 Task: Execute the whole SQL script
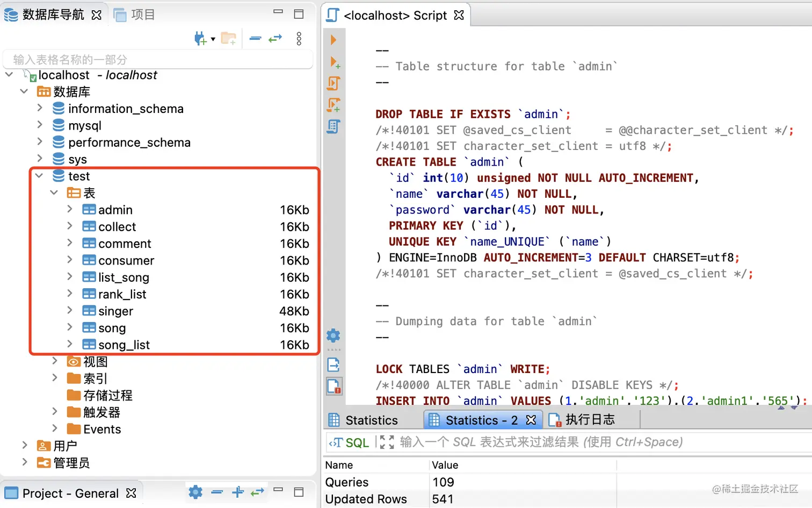[x=334, y=83]
